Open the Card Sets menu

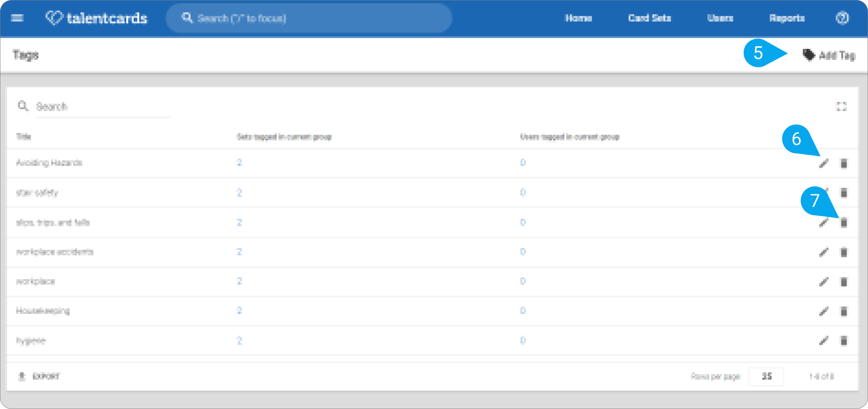pyautogui.click(x=649, y=18)
